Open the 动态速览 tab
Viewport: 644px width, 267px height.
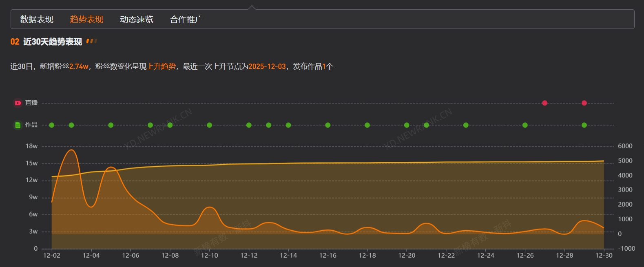point(137,20)
